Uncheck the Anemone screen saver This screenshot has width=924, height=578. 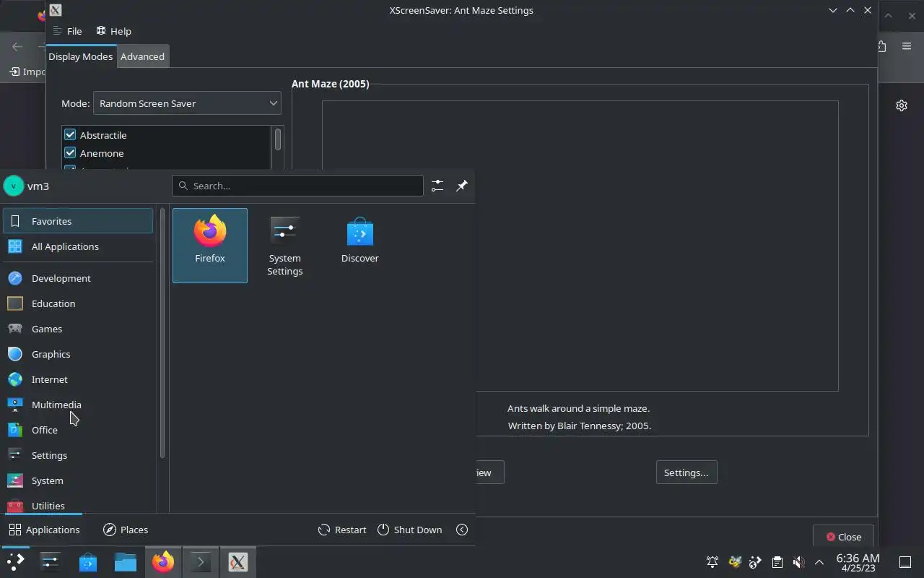(x=70, y=153)
